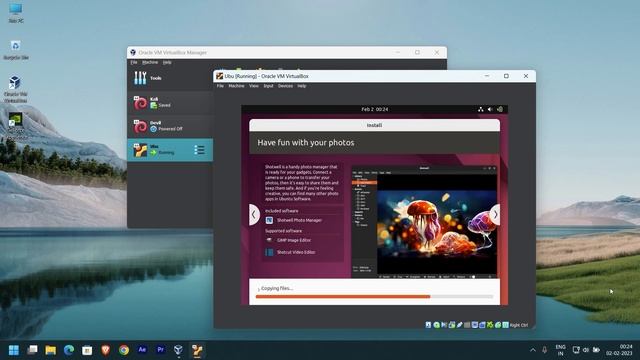640x360 pixels.
Task: Click the Right Ctrl host key label
Action: click(519, 325)
